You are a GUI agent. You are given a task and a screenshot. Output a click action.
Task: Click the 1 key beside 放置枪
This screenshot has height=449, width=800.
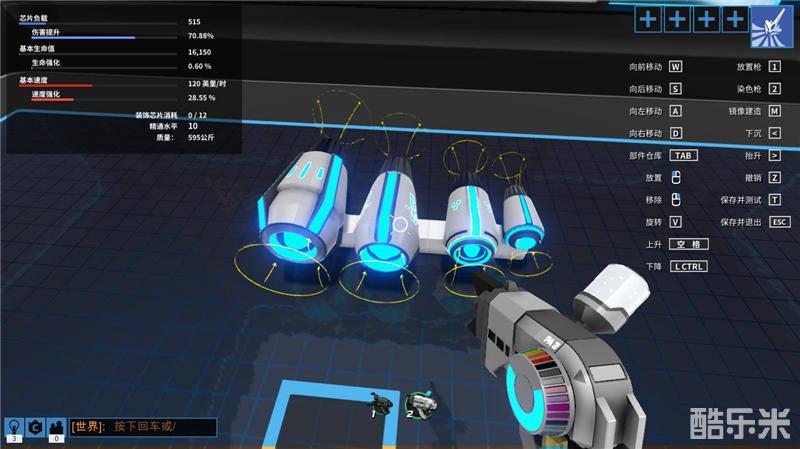point(774,67)
